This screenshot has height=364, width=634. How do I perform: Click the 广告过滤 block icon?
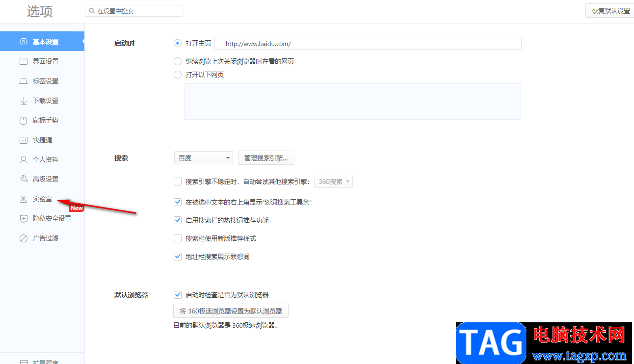click(24, 238)
